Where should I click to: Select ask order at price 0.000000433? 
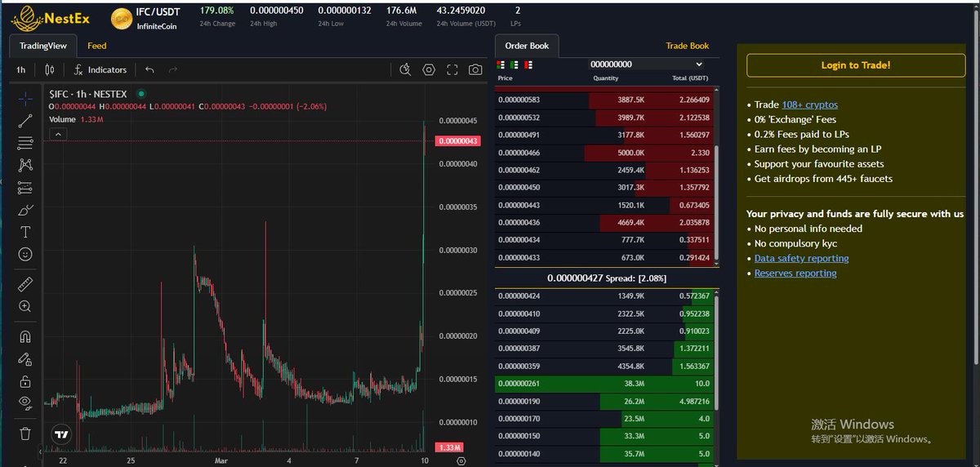[605, 258]
